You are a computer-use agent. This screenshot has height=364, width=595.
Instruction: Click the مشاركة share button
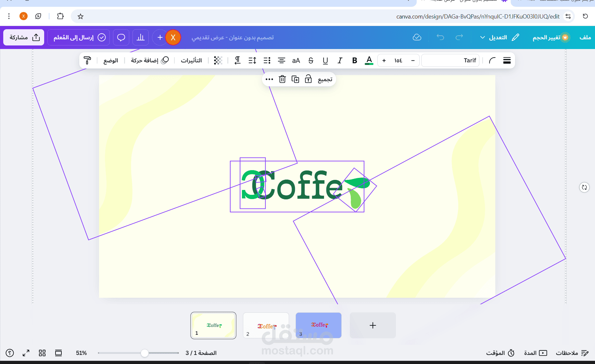tap(24, 37)
